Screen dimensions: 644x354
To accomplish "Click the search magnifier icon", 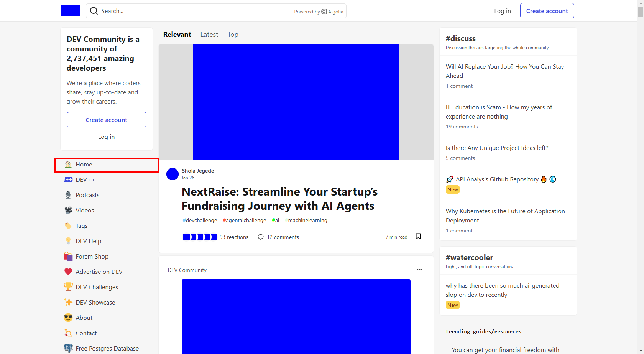I will [x=94, y=11].
